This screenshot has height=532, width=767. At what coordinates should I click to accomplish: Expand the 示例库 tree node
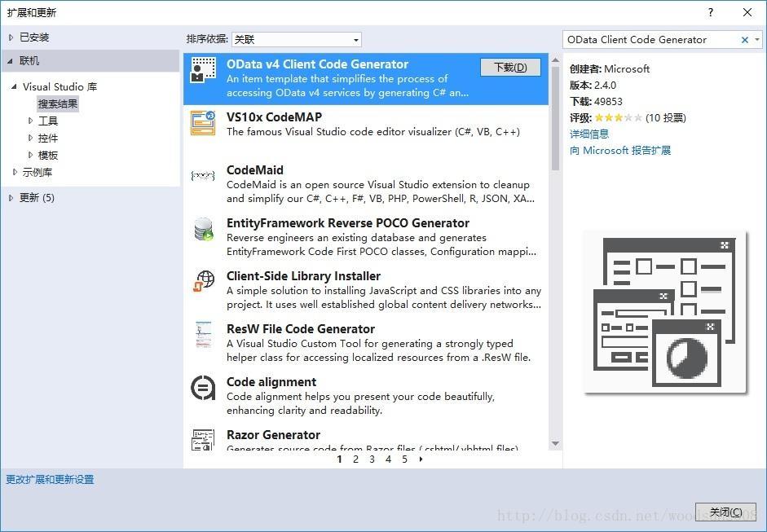(x=15, y=172)
